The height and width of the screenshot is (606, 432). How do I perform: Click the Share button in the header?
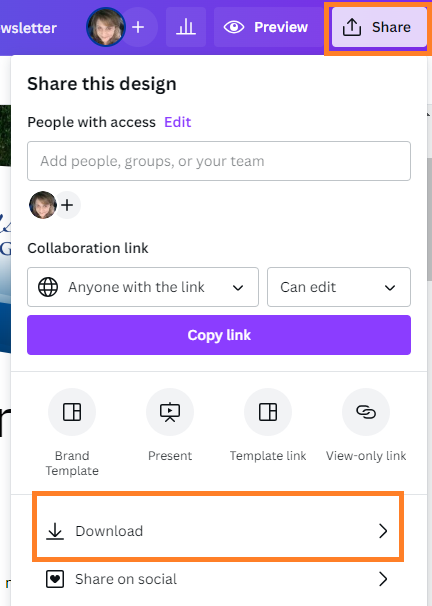pos(379,27)
